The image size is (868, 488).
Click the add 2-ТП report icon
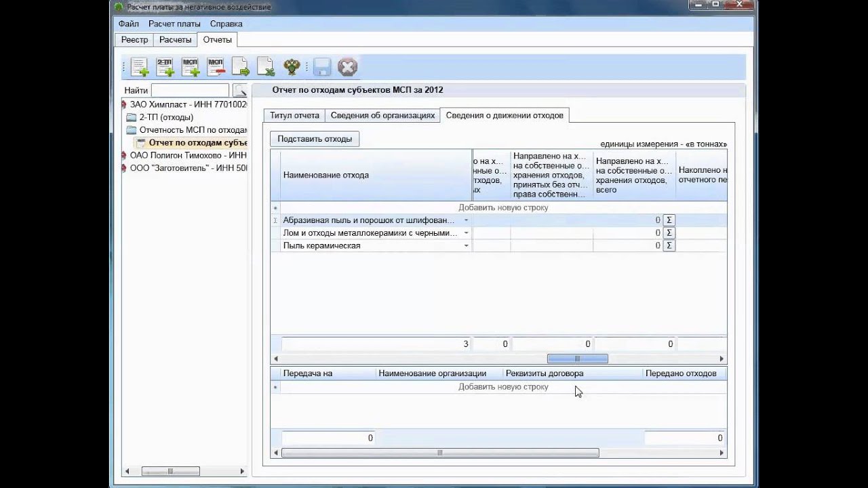click(165, 67)
